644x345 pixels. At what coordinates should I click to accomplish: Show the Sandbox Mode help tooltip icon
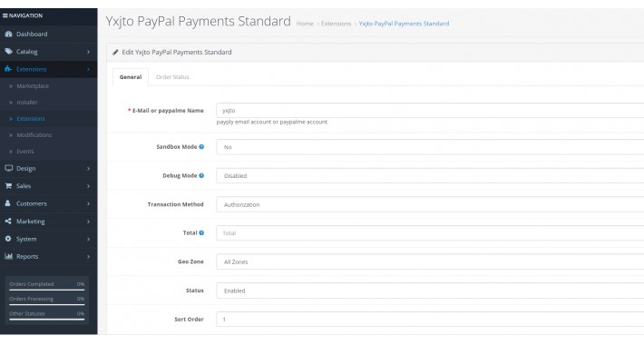pyautogui.click(x=201, y=147)
